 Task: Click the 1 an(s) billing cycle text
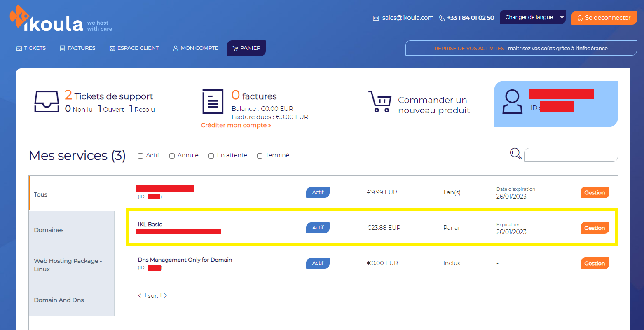point(452,192)
